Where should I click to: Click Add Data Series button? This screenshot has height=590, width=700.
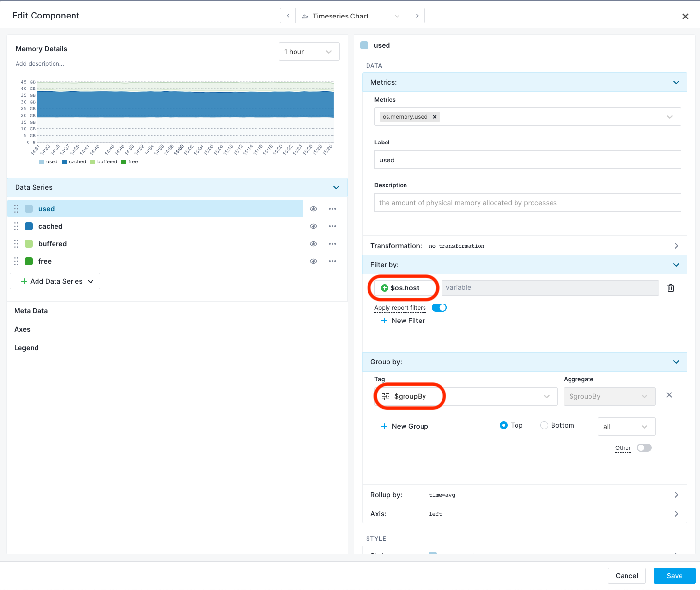click(x=55, y=281)
